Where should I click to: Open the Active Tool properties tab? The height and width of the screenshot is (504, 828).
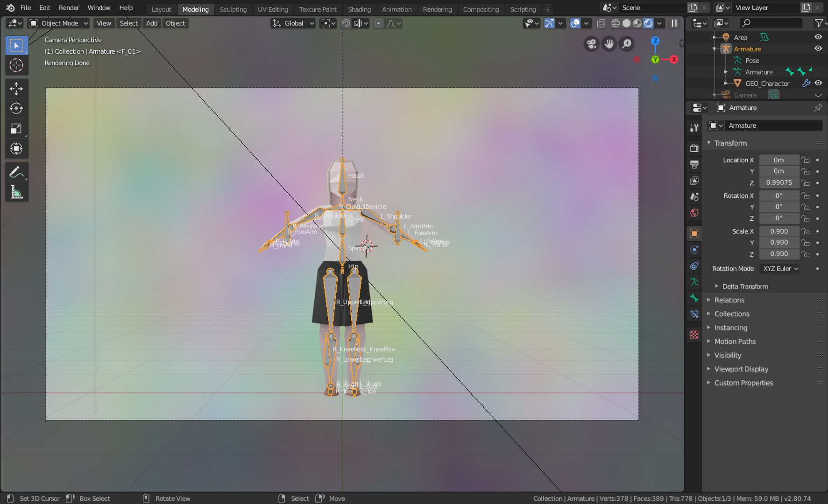pos(694,128)
